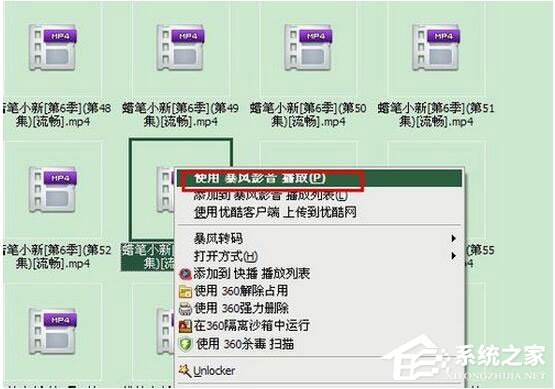Click the Unlocker wand icon
Viewport: 555px width, 389px height.
click(184, 371)
